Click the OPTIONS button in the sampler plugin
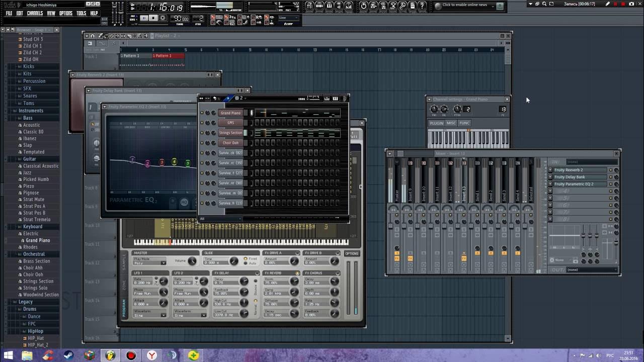Screen dimensions: 644x362 tap(352, 253)
